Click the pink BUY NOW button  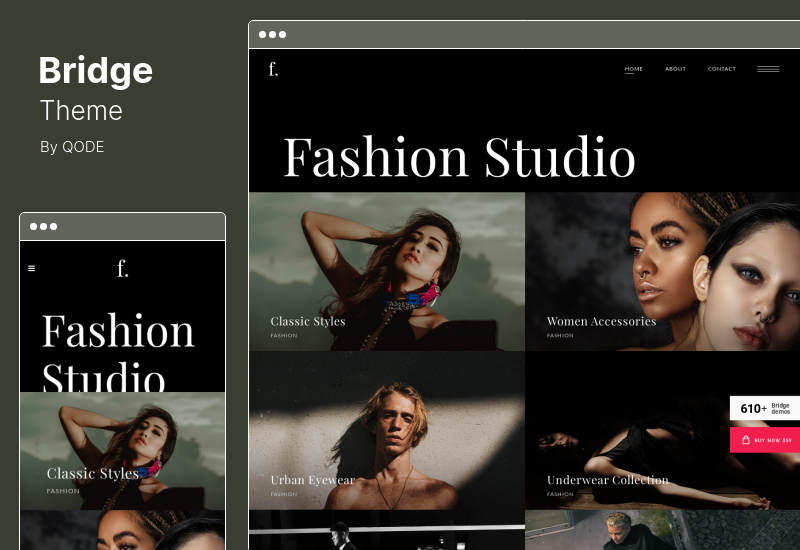pyautogui.click(x=765, y=440)
